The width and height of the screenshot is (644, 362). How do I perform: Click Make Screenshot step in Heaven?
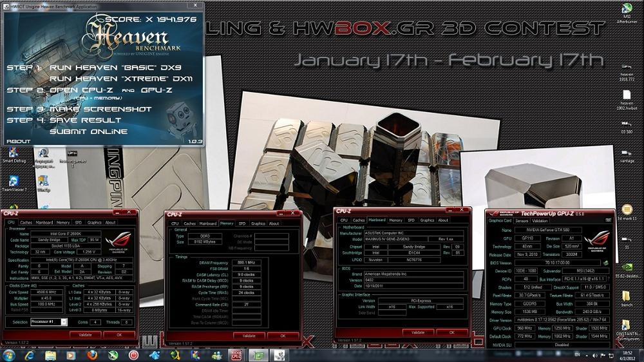coord(100,109)
